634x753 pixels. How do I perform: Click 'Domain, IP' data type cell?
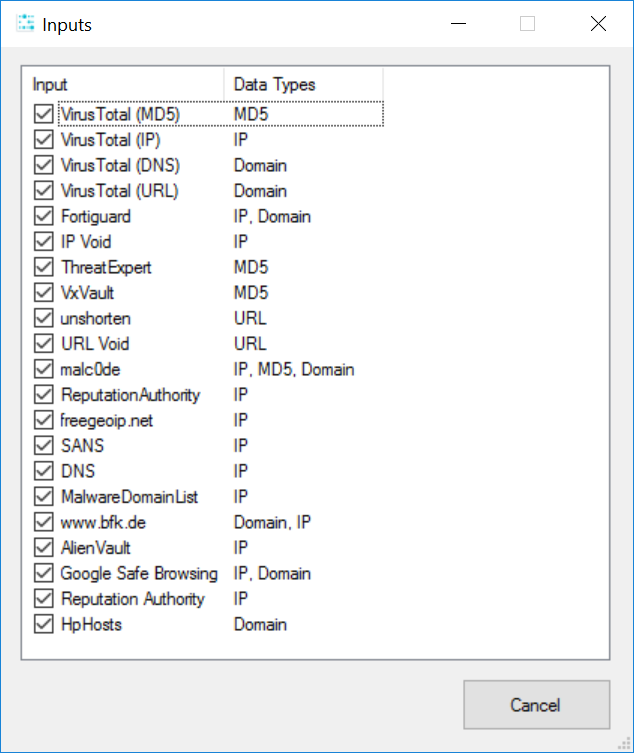pos(272,522)
